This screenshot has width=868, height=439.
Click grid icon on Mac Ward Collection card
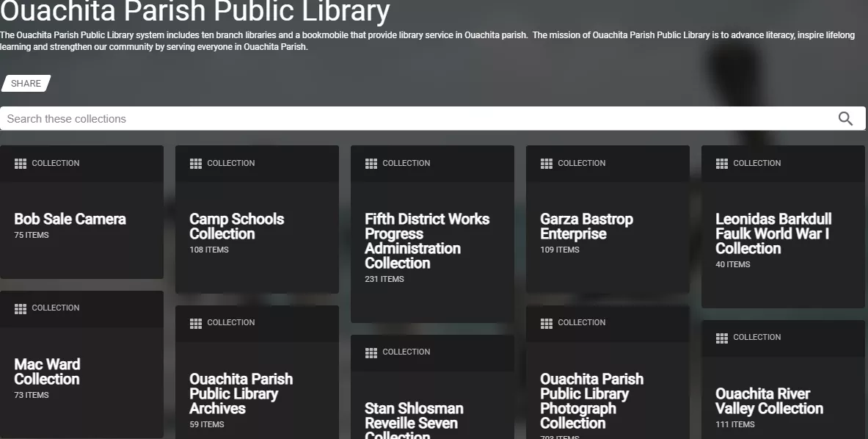(21, 308)
